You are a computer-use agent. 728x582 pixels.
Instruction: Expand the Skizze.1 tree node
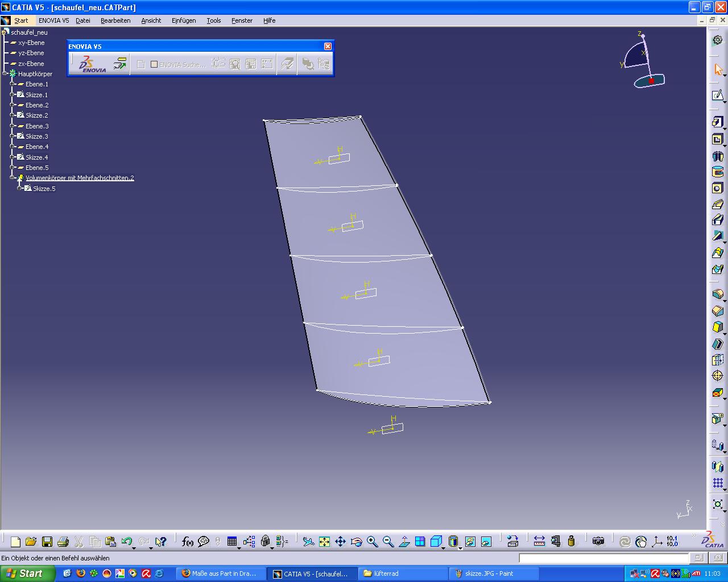pyautogui.click(x=13, y=95)
